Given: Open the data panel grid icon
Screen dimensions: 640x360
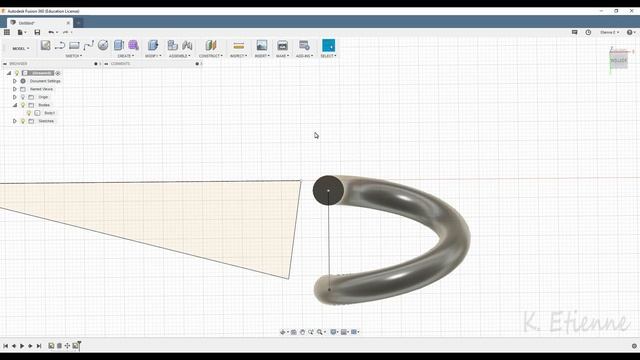Looking at the screenshot, I should [7, 32].
